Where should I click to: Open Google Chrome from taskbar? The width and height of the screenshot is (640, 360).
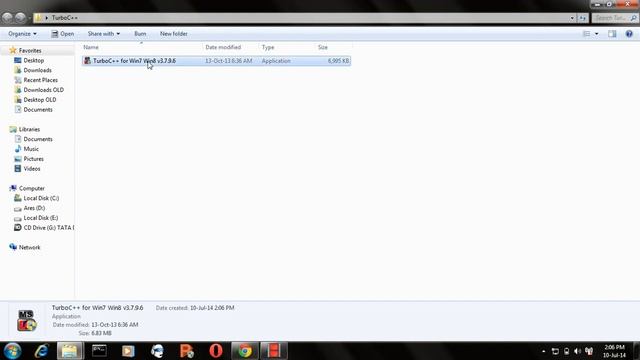tap(245, 351)
